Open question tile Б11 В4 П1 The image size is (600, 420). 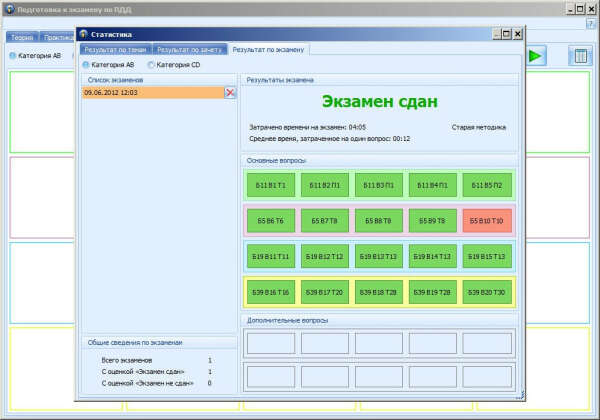pos(433,185)
